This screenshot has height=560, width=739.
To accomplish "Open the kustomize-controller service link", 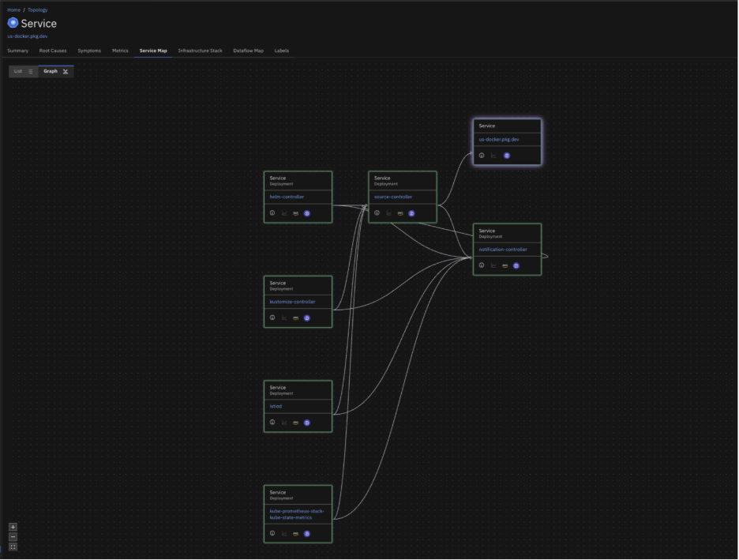I will click(292, 302).
